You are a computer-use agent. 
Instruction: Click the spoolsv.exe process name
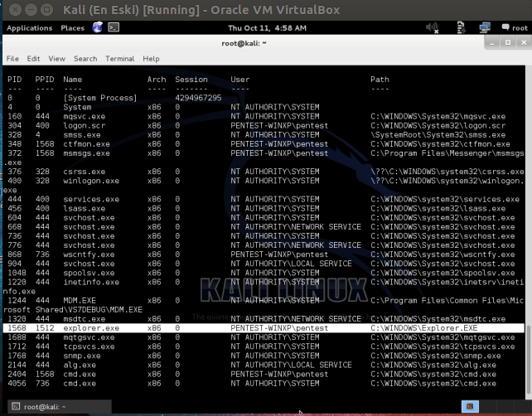coord(89,273)
